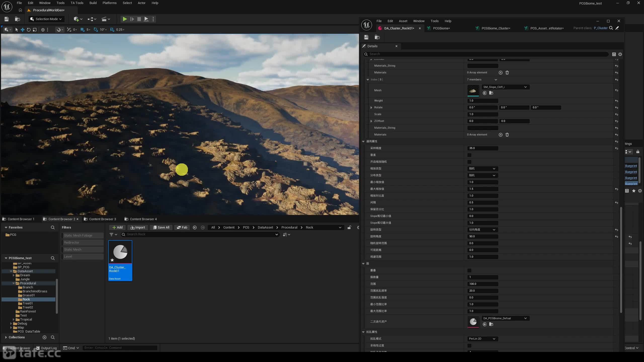Click the 采样精度 value field
644x362 pixels.
tap(482, 148)
